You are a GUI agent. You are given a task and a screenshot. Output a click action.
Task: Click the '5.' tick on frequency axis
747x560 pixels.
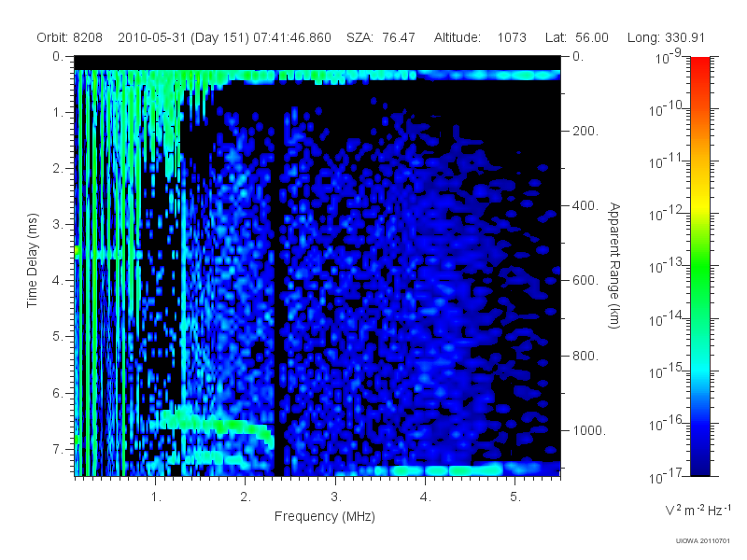point(515,497)
